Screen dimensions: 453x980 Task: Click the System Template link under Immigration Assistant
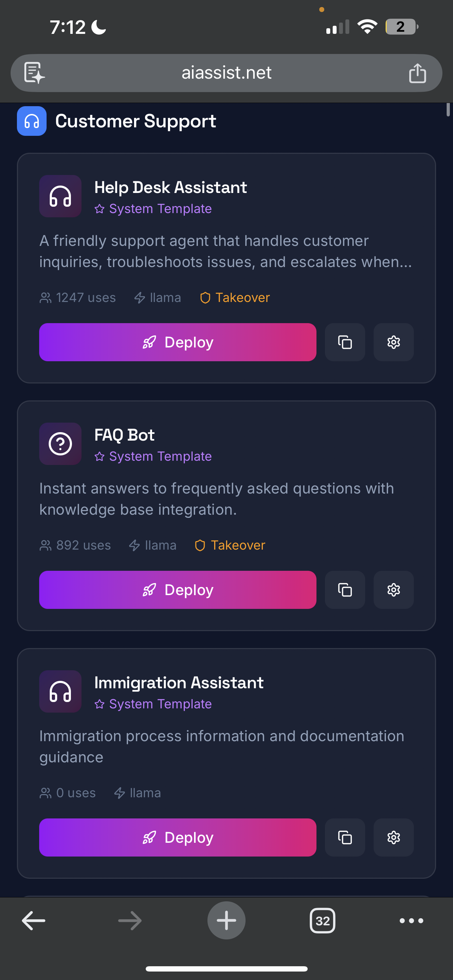point(160,704)
